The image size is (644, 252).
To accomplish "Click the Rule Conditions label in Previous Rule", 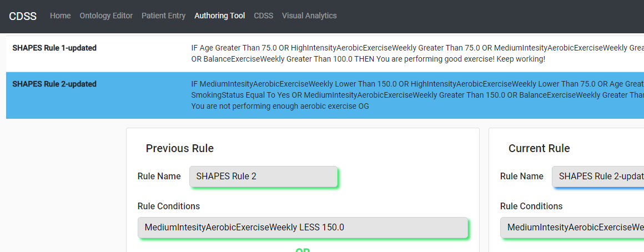I will pos(169,206).
